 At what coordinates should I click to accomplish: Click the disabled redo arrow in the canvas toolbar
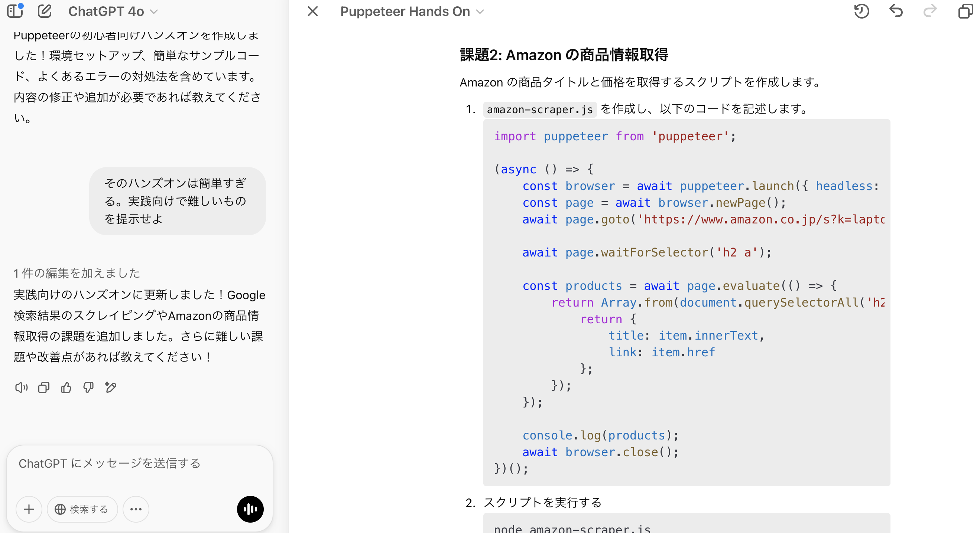[931, 11]
